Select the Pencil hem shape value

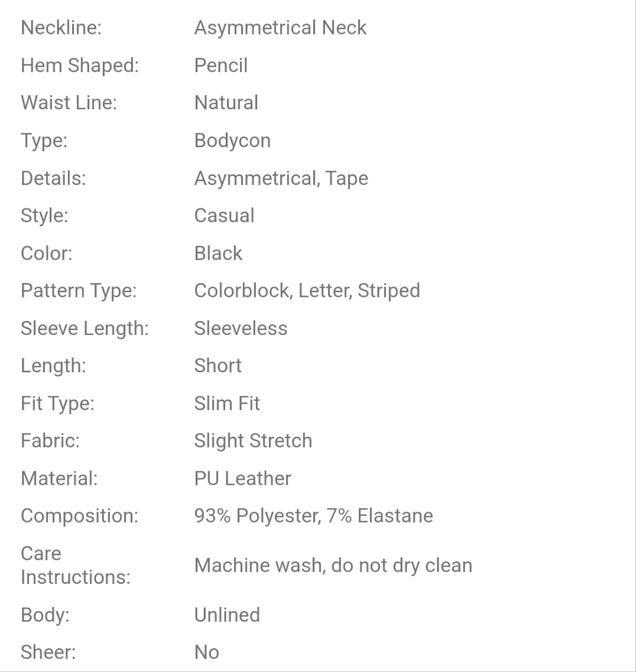pyautogui.click(x=221, y=66)
